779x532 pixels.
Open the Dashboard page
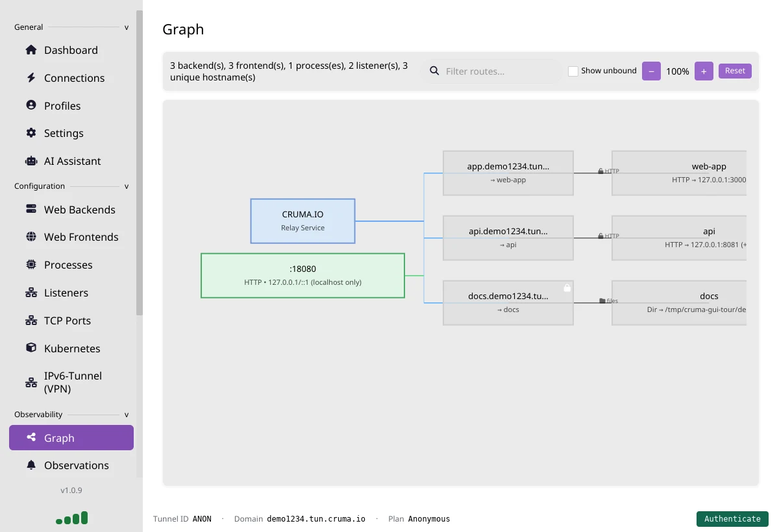71,50
